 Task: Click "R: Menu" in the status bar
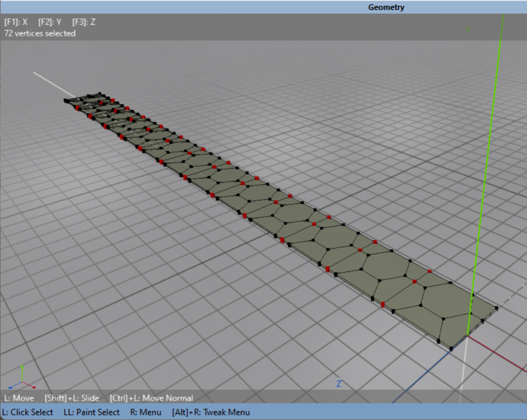[x=146, y=412]
